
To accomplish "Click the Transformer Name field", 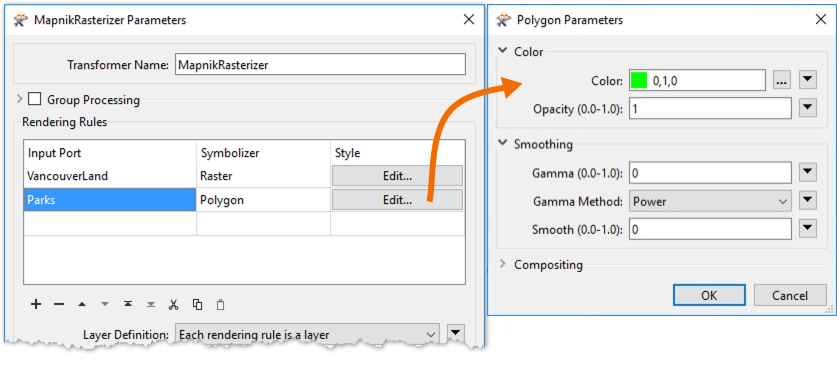I will pyautogui.click(x=320, y=65).
